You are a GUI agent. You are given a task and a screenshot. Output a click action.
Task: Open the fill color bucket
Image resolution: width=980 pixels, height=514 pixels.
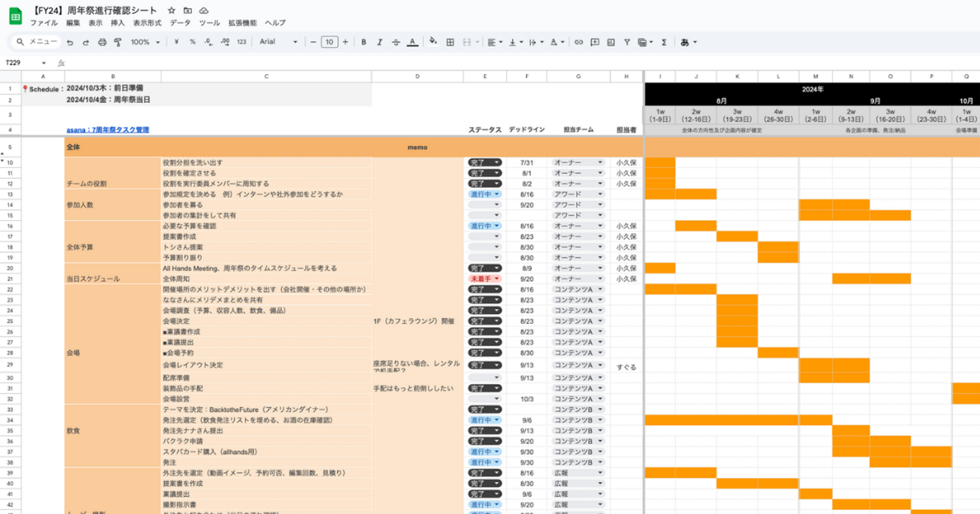pyautogui.click(x=433, y=41)
